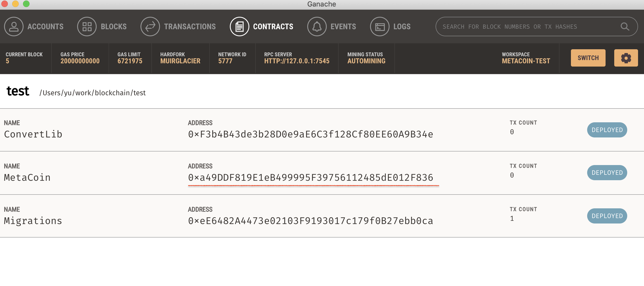Minimize the window with yellow button
Viewport: 644px width, 286px height.
click(15, 4)
